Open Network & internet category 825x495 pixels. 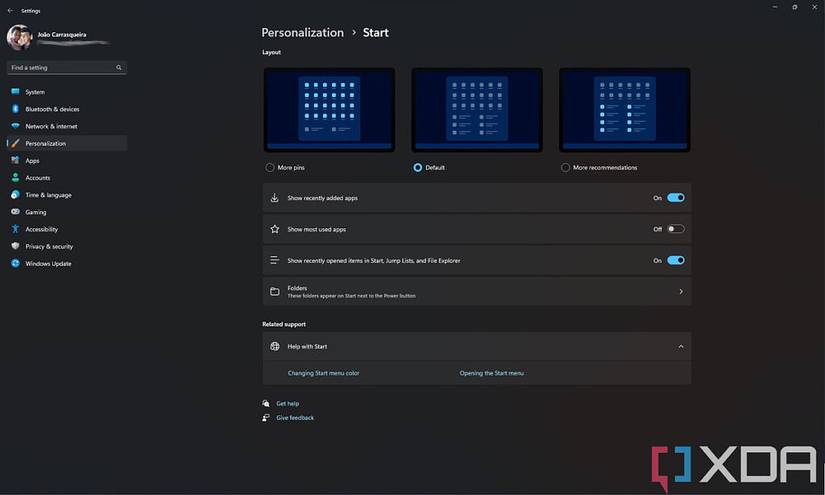[67, 126]
